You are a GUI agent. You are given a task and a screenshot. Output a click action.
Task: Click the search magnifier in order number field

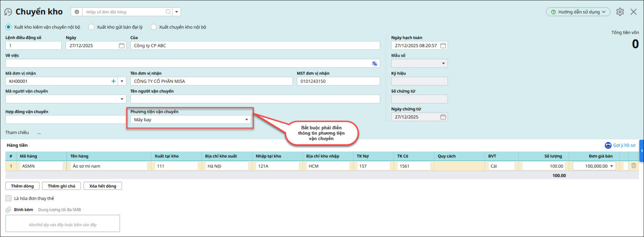[x=168, y=12]
